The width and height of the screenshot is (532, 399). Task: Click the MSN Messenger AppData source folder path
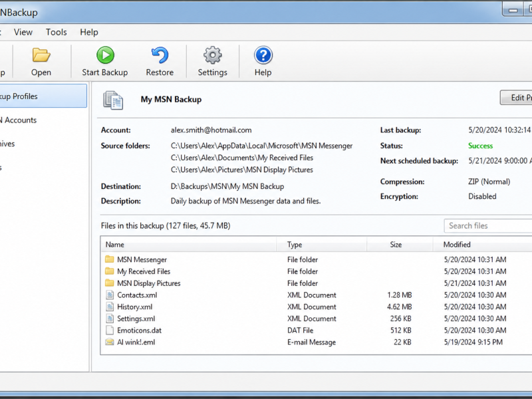coord(261,146)
